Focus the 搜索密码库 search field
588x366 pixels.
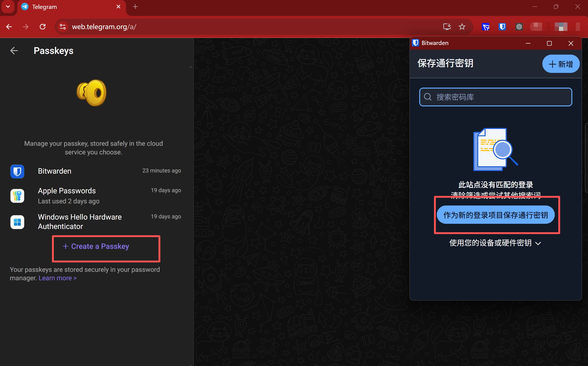(x=495, y=97)
